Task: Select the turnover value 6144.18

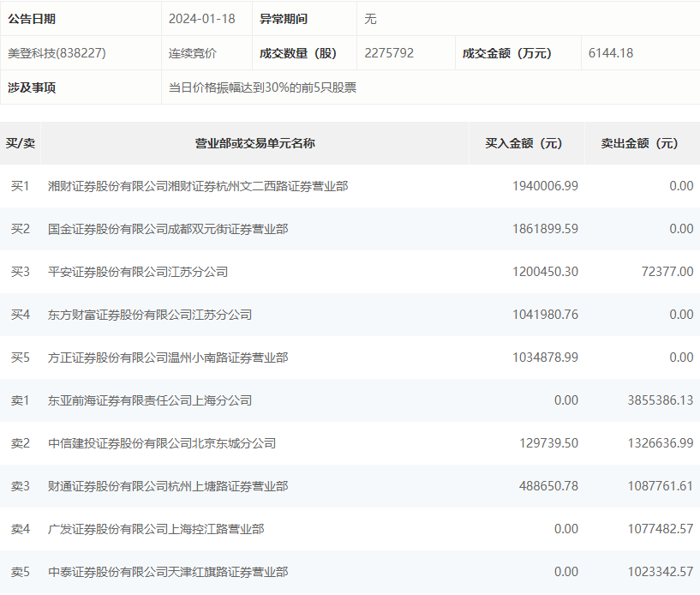Action: [611, 53]
